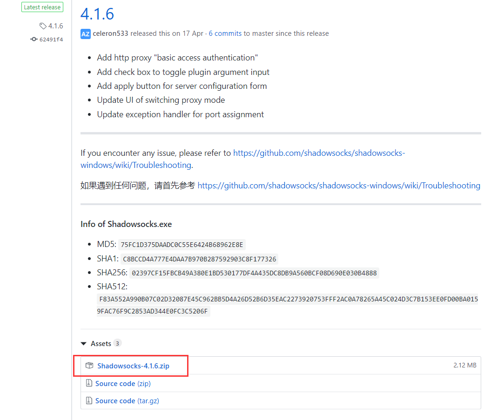Click 'Add apply button for server configuration' note
This screenshot has width=504, height=420.
182,86
